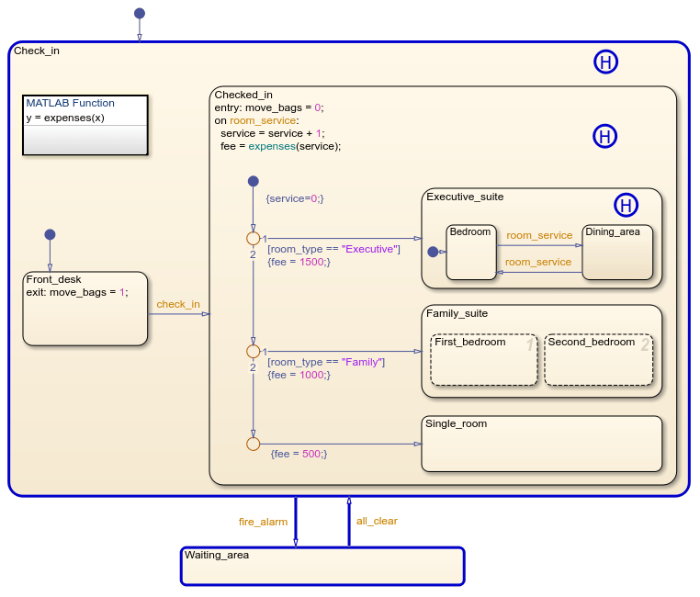Image resolution: width=700 pixels, height=597 pixels.
Task: Click the Single_room state
Action: [x=541, y=447]
